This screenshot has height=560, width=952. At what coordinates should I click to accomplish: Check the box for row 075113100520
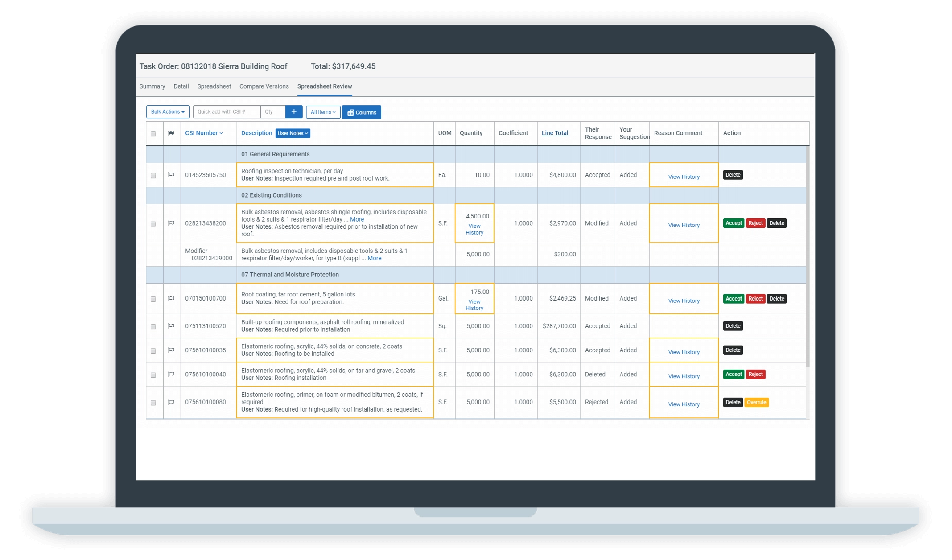(x=153, y=327)
